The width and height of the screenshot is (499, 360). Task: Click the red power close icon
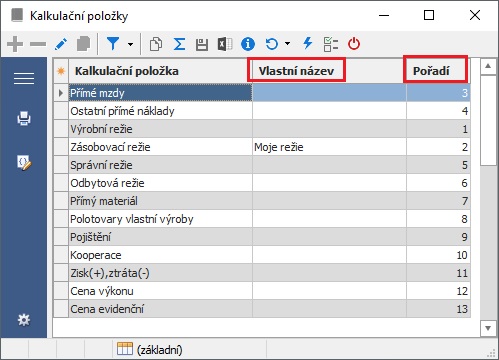(x=354, y=44)
